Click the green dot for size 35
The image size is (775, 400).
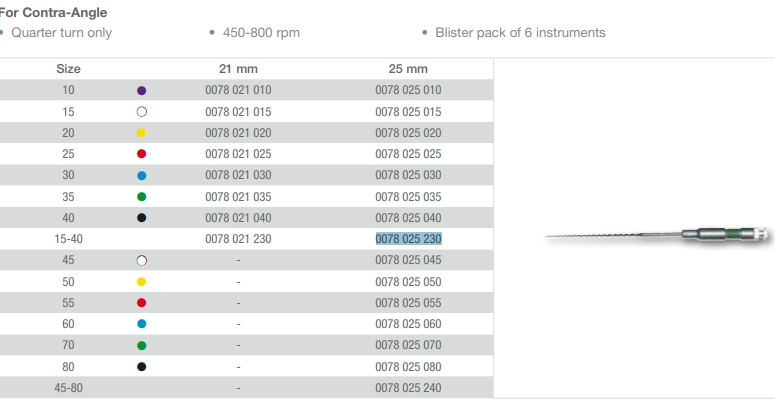click(141, 196)
